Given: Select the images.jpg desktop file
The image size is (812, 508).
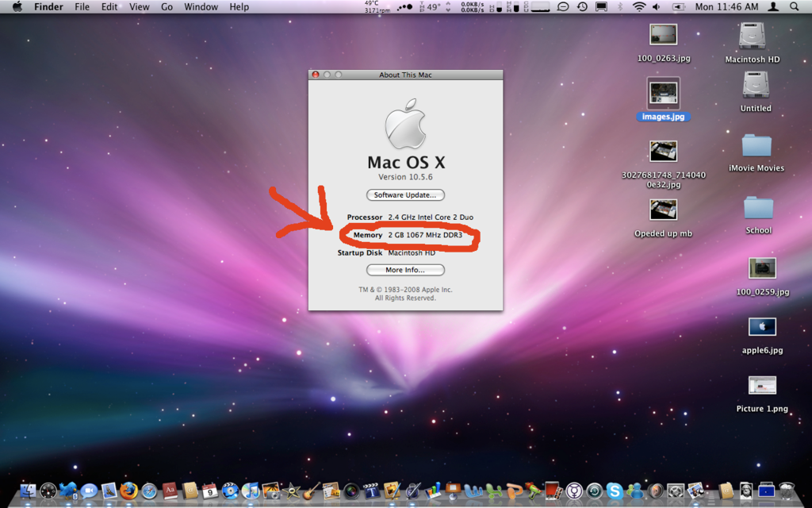Looking at the screenshot, I should click(x=664, y=99).
